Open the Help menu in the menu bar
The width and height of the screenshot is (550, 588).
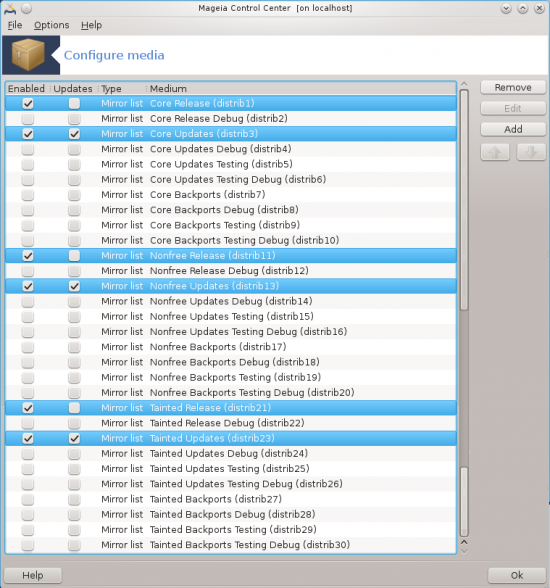click(x=91, y=25)
